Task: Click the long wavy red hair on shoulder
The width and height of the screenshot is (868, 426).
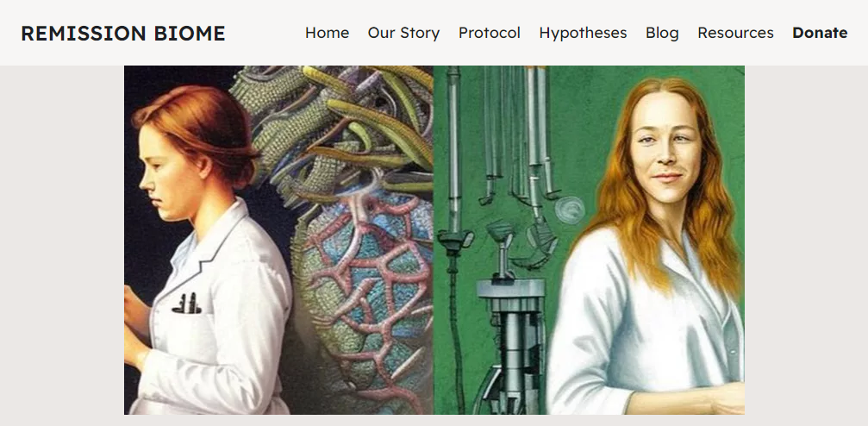Action: [x=715, y=222]
